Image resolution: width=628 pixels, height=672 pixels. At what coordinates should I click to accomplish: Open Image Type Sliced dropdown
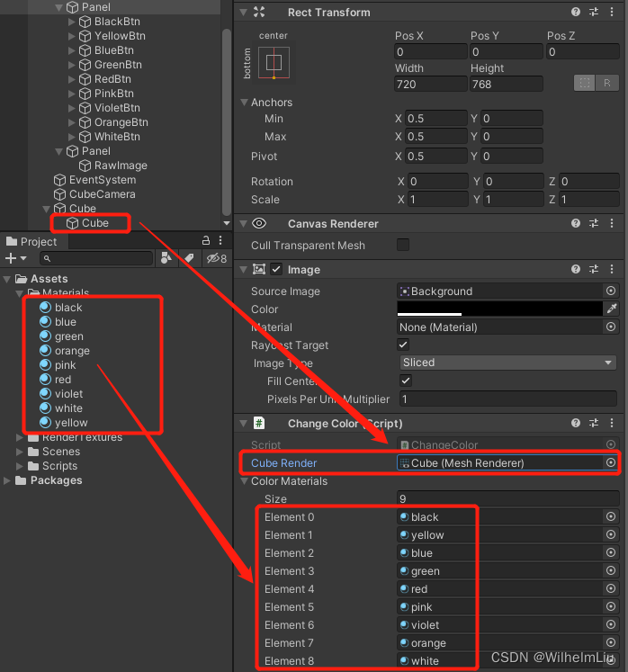pos(508,363)
